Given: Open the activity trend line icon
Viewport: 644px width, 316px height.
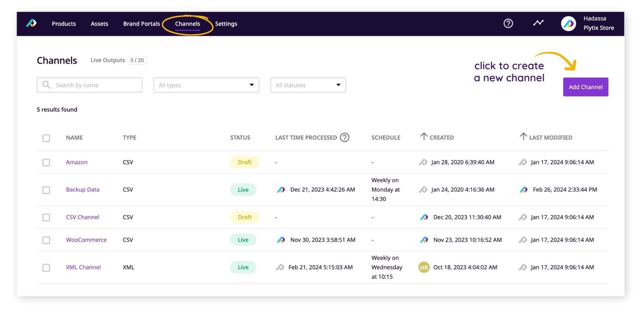Looking at the screenshot, I should [x=538, y=23].
